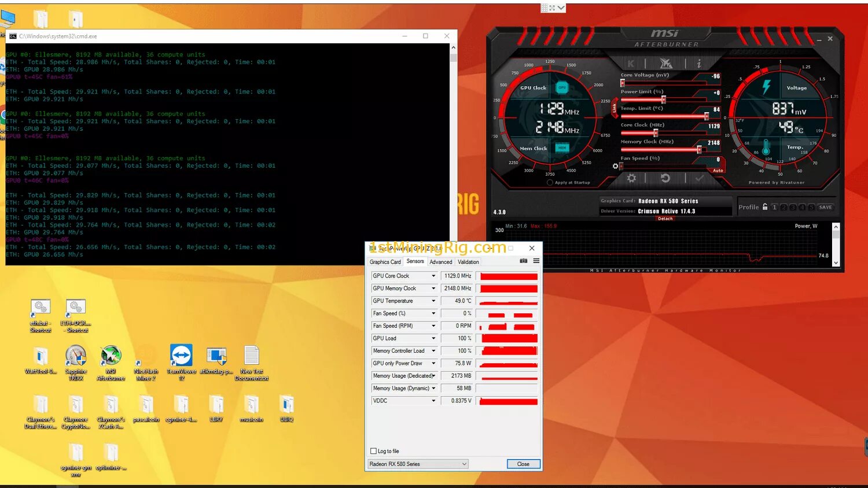Viewport: 868px width, 488px height.
Task: Click the Detach button in Afterburner
Action: click(x=665, y=219)
